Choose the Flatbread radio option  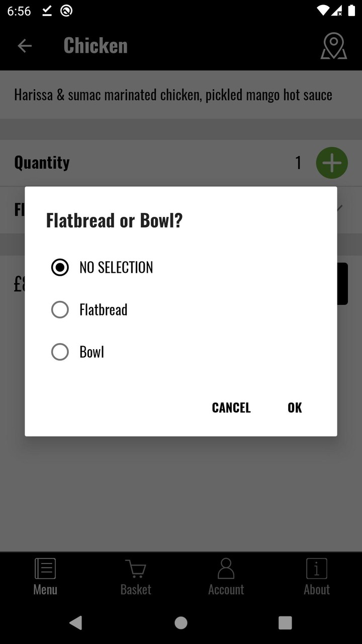click(x=60, y=309)
